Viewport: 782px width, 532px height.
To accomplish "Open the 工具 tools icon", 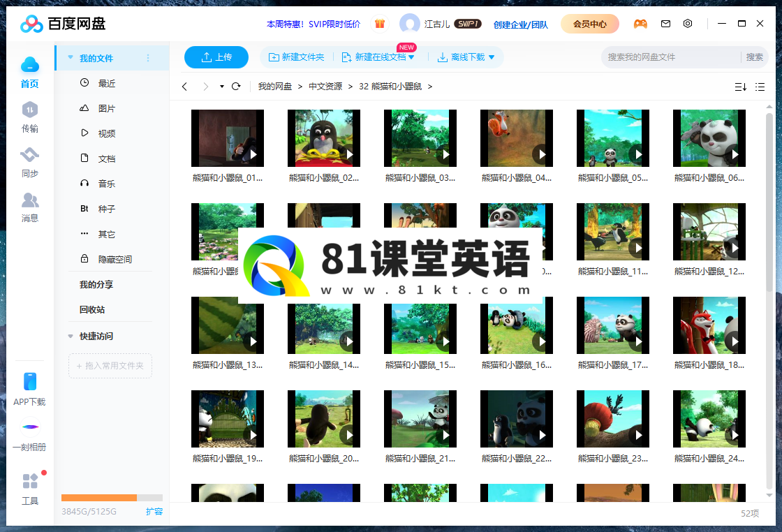I will (30, 481).
